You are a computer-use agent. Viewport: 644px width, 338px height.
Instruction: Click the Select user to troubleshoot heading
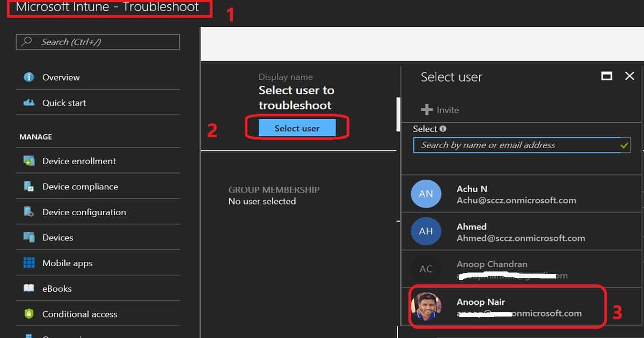pos(296,98)
